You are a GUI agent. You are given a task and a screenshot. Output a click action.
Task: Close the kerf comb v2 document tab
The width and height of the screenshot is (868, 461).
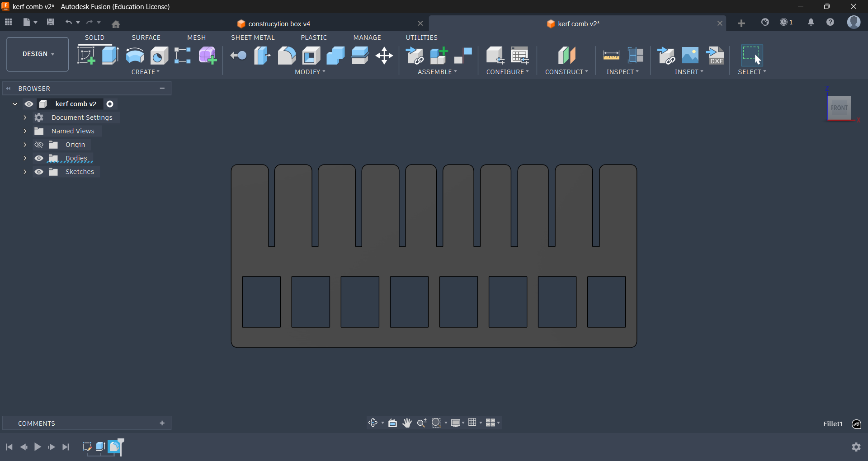(720, 24)
